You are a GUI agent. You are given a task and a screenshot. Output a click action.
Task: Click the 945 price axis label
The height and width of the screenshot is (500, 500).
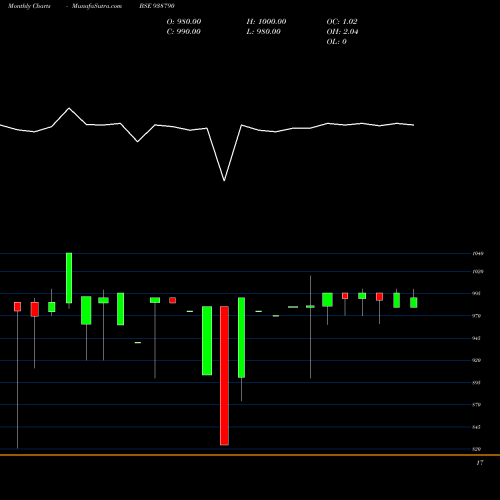point(477,338)
